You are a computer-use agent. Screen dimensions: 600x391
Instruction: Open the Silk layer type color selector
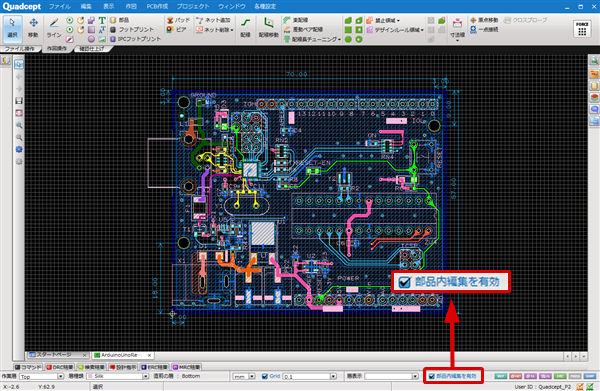tap(118, 377)
